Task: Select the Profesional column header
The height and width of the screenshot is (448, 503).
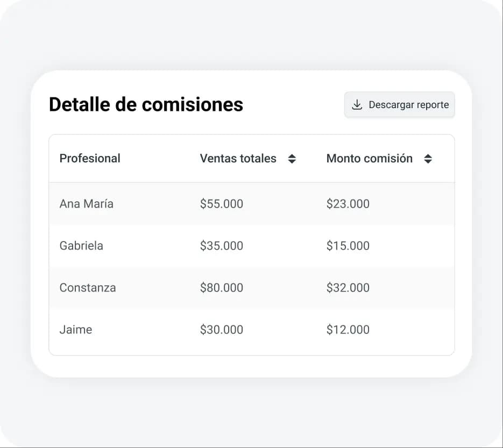Action: (x=90, y=159)
